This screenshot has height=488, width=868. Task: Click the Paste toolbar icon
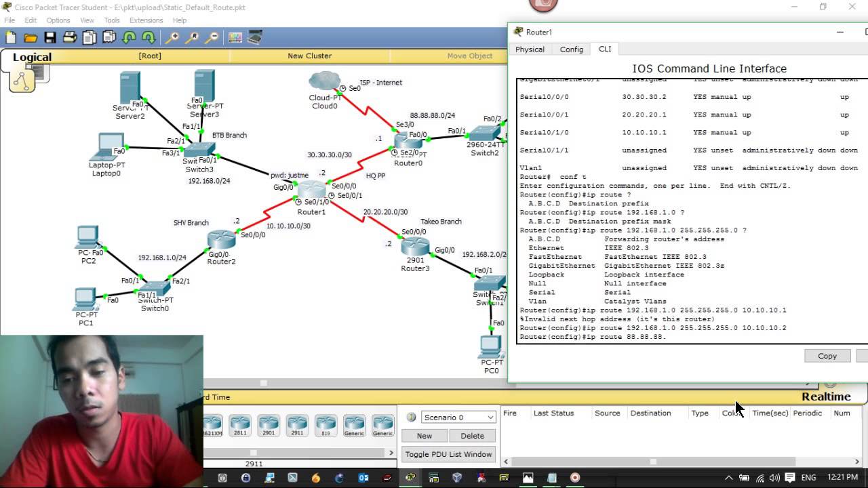click(108, 38)
